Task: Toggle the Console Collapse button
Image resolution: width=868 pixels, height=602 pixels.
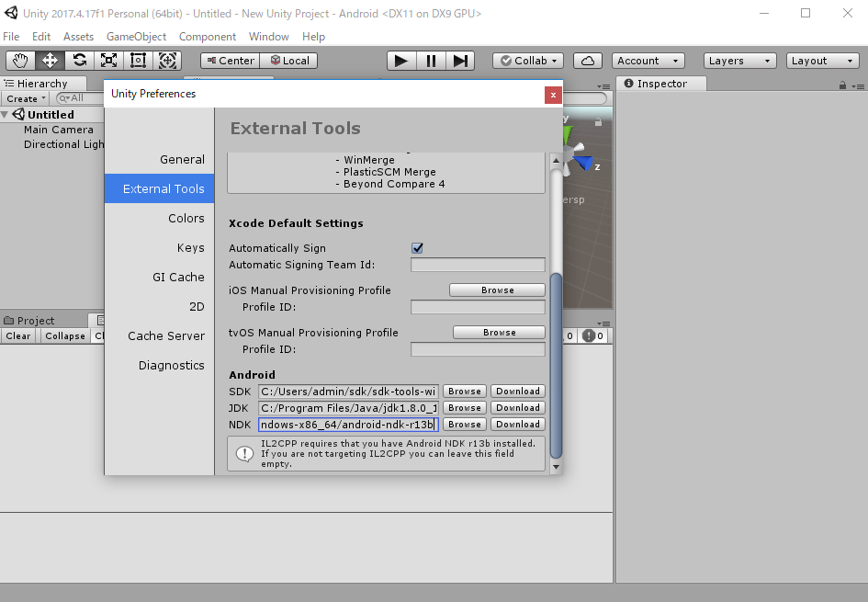Action: click(x=65, y=336)
